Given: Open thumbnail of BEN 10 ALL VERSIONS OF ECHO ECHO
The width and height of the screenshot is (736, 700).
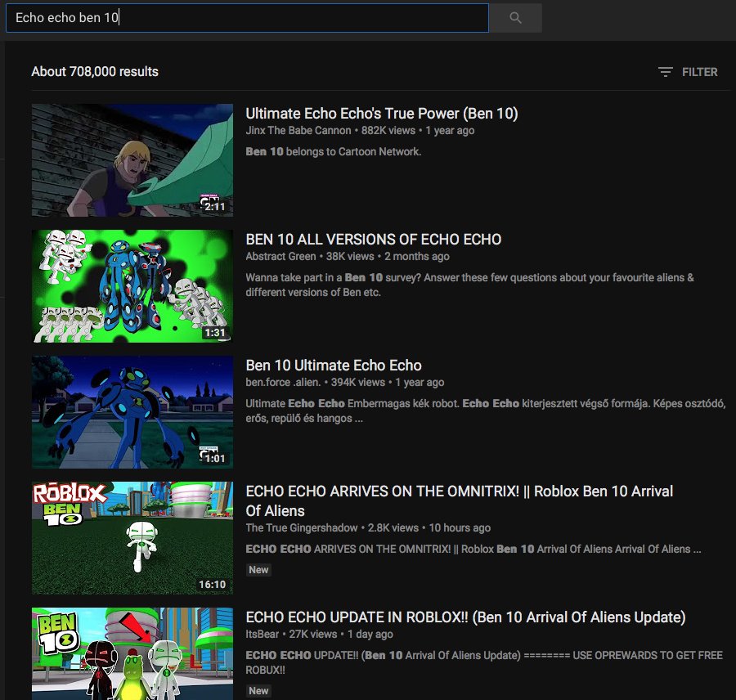Looking at the screenshot, I should pos(132,286).
